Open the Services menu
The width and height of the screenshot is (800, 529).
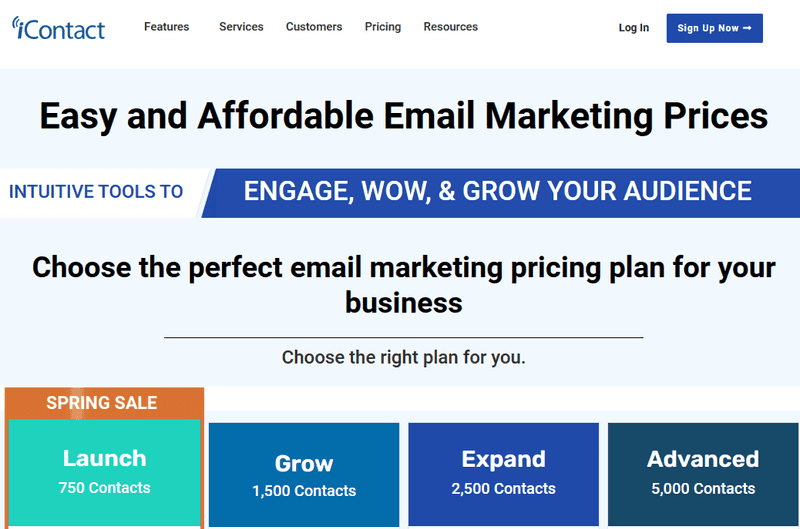point(241,27)
